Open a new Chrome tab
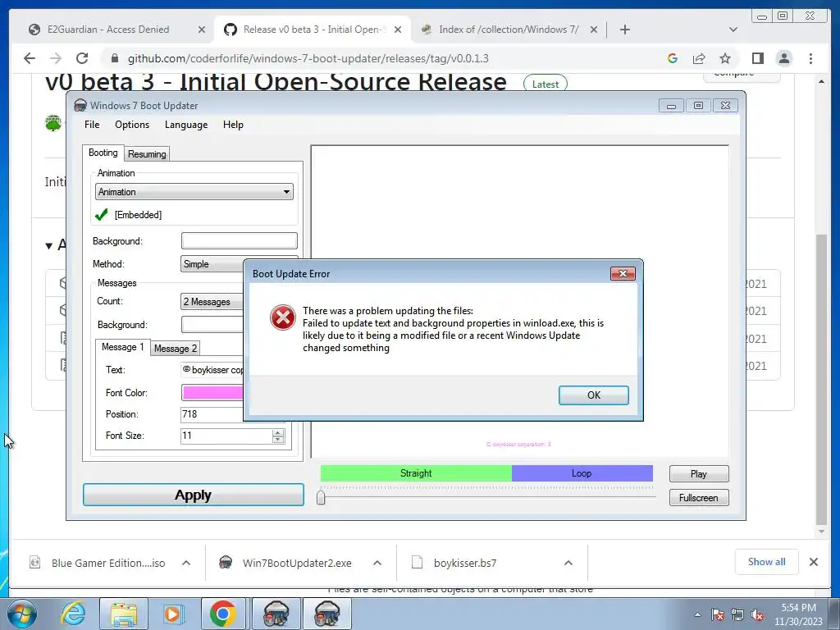Screen dimensions: 840x630 click(x=624, y=30)
